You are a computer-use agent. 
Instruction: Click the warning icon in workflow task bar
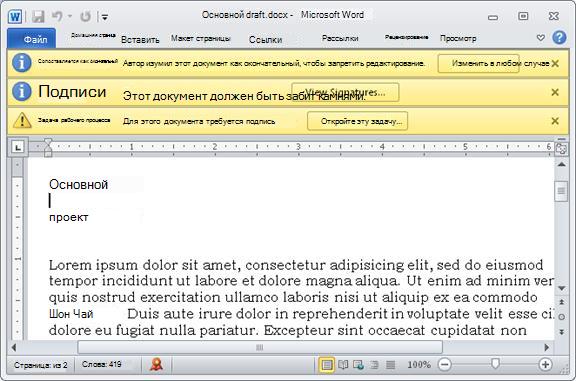22,121
